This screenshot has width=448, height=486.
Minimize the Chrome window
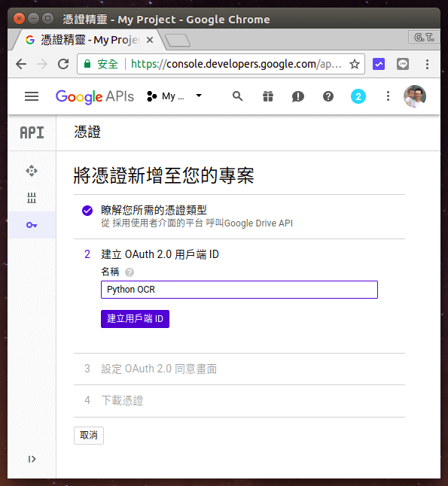point(33,19)
